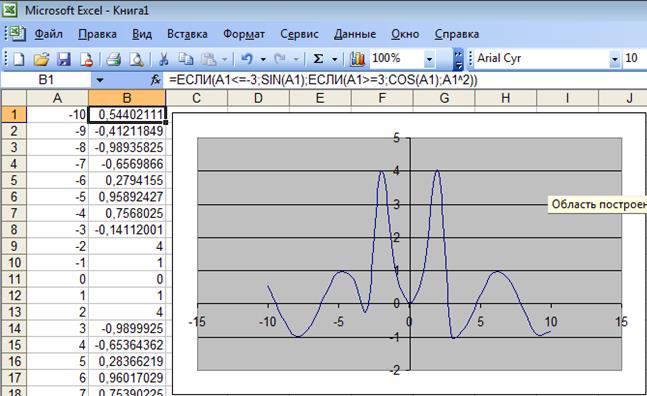Click the AutoSum sigma icon

click(318, 59)
